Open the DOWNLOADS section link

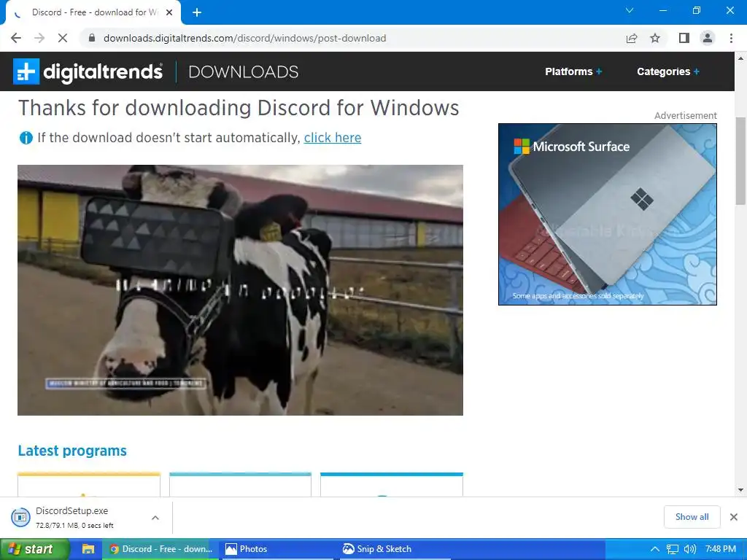coord(244,72)
